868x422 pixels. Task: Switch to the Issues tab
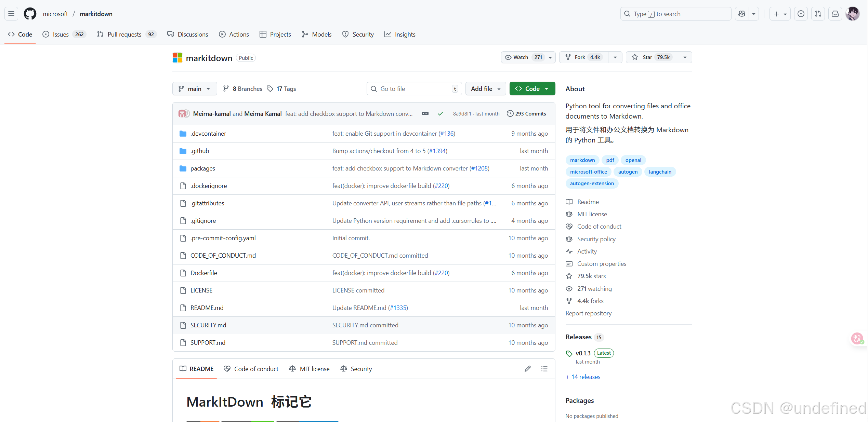click(64, 34)
